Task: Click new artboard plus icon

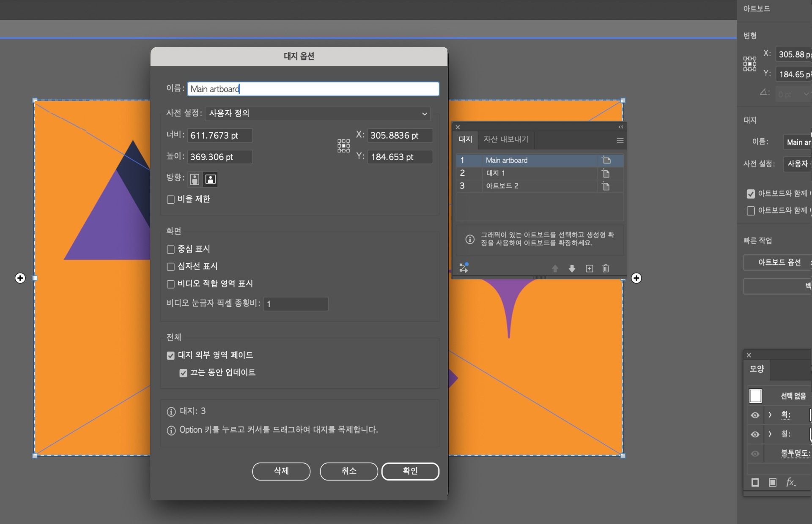Action: (589, 268)
